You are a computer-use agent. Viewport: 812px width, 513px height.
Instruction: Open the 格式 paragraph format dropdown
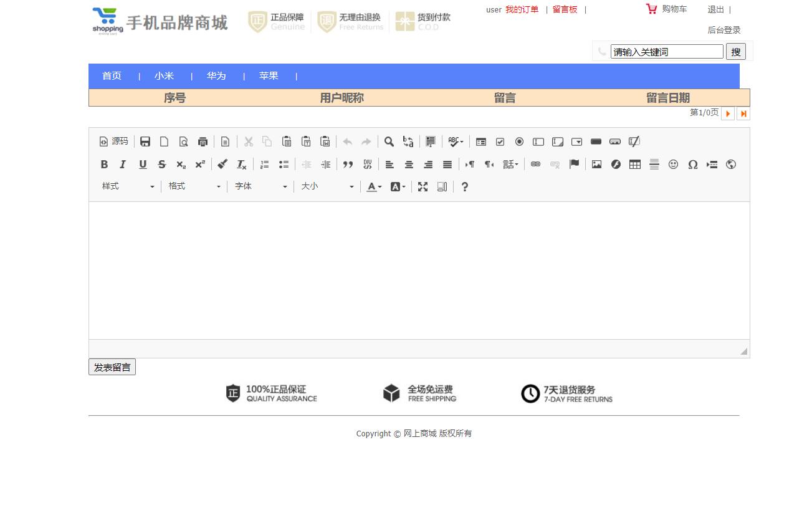(193, 186)
